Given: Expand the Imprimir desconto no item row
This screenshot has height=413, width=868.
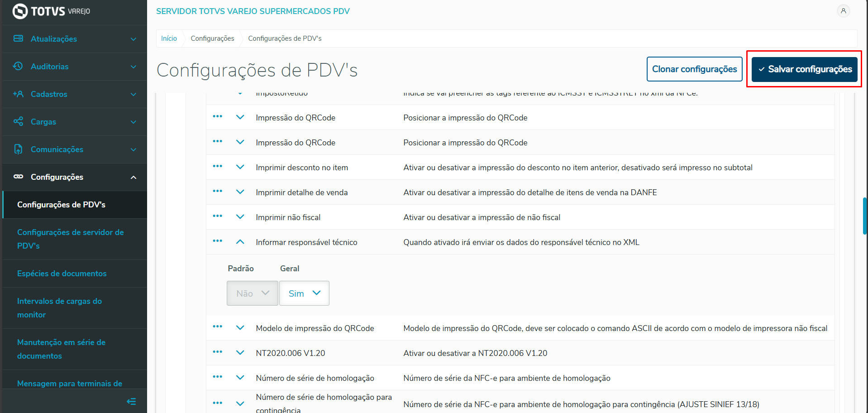Looking at the screenshot, I should pyautogui.click(x=240, y=167).
